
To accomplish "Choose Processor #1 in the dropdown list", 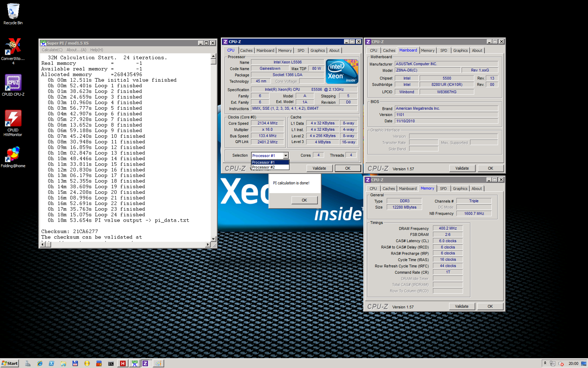I will pyautogui.click(x=270, y=162).
